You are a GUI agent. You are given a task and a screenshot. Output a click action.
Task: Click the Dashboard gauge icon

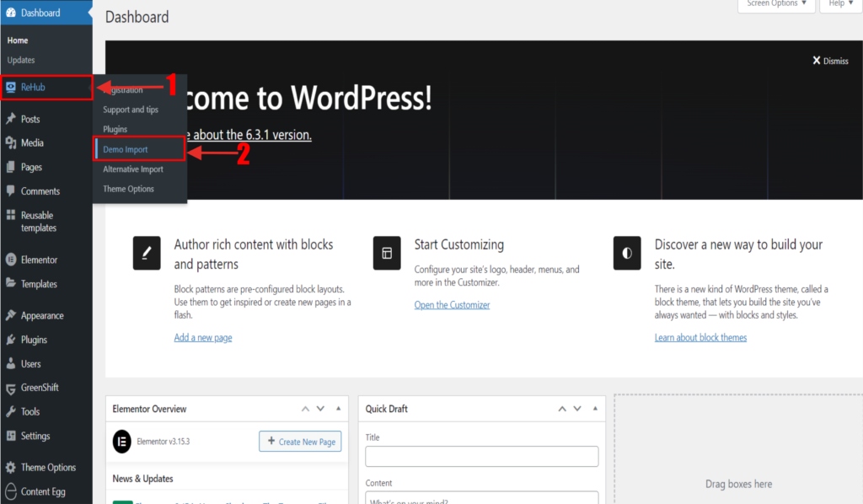(10, 12)
